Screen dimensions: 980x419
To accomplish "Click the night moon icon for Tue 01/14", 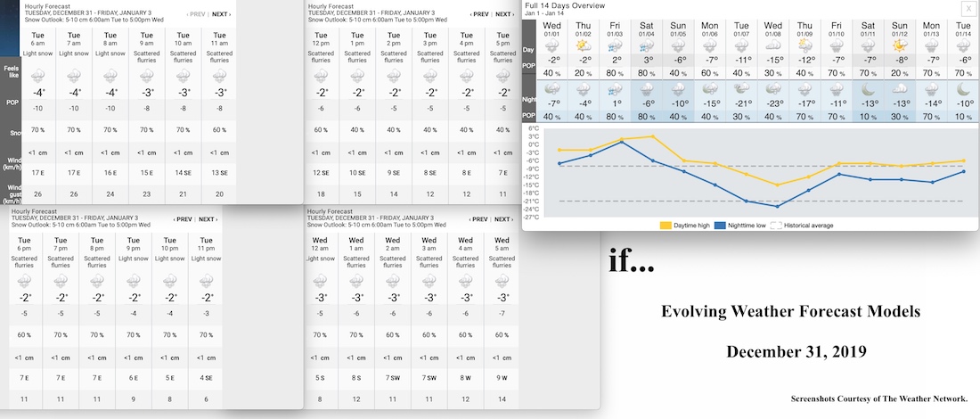I will [963, 89].
